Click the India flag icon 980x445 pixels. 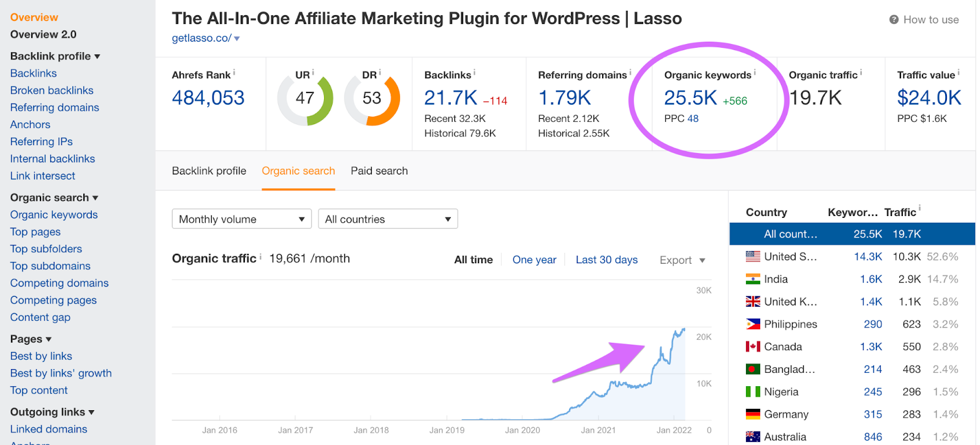click(753, 279)
